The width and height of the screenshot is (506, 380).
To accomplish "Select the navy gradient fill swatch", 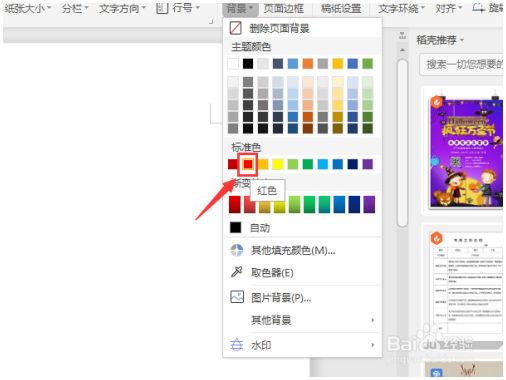I will pos(354,204).
